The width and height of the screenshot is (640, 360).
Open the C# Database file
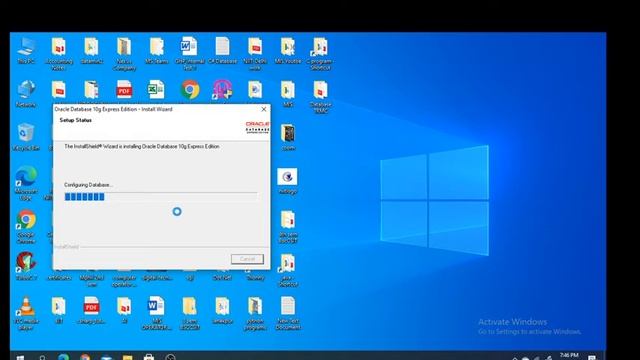pos(222,51)
